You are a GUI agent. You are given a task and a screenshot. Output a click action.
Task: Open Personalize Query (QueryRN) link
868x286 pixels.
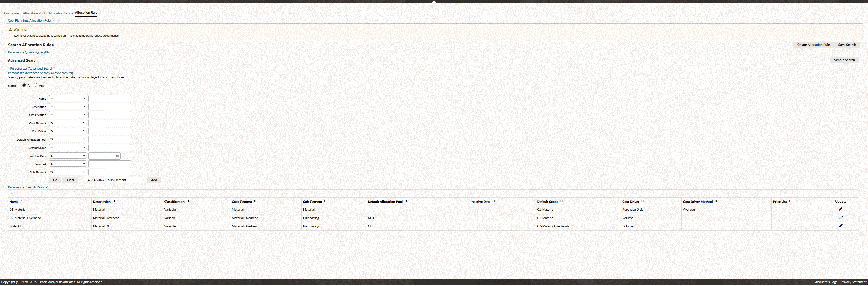[29, 52]
